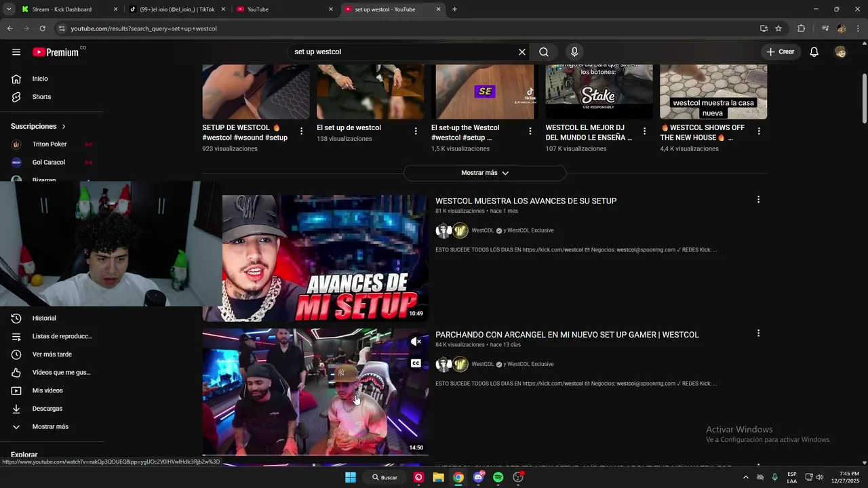The width and height of the screenshot is (868, 488).
Task: Open Spotify from the taskbar
Action: (498, 477)
